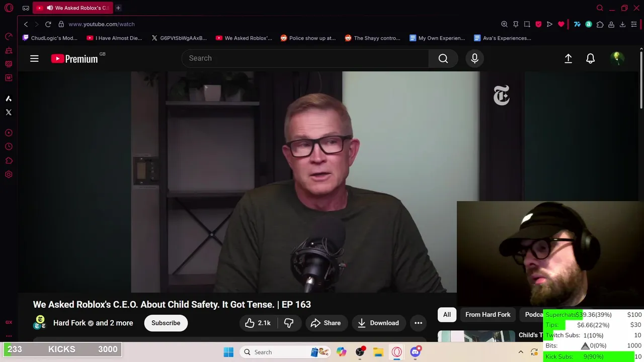Share the video
The image size is (644, 362).
(x=326, y=323)
